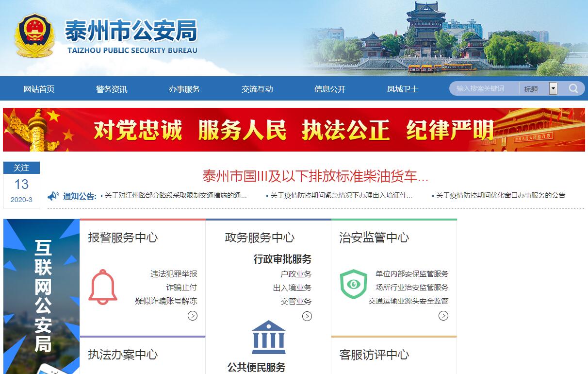Click the green shield eye icon

[353, 284]
